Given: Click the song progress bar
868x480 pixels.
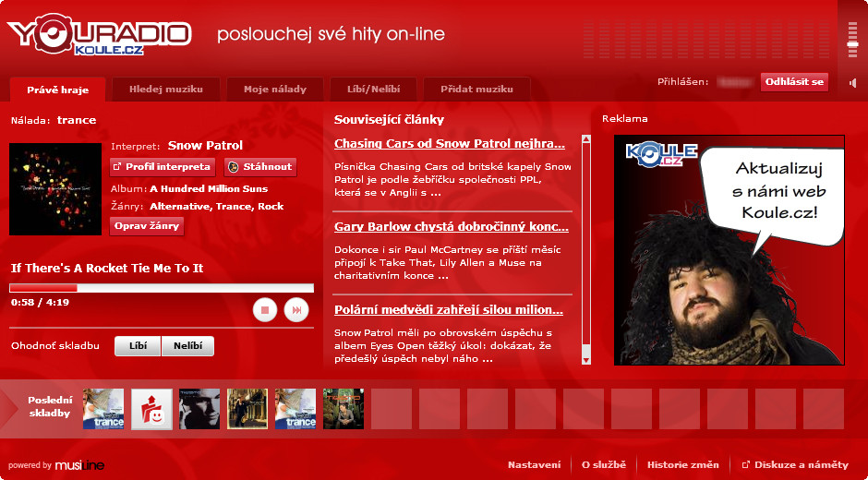Looking at the screenshot, I should (x=162, y=288).
